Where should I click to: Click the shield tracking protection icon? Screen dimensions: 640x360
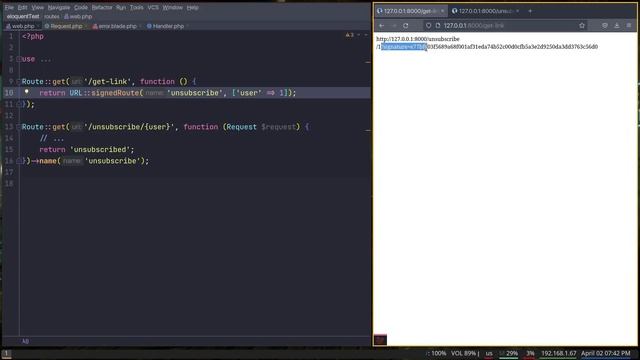428,26
